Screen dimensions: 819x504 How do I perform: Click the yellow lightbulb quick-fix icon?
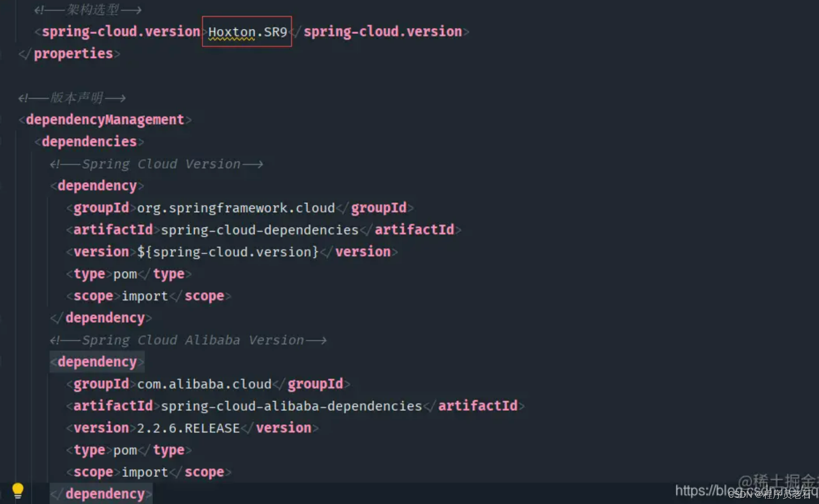18,490
